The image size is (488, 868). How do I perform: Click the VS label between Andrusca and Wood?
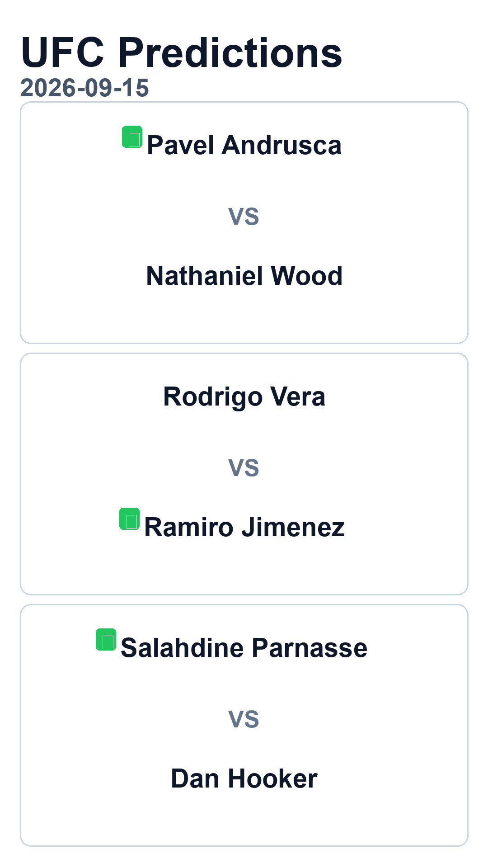tap(244, 217)
